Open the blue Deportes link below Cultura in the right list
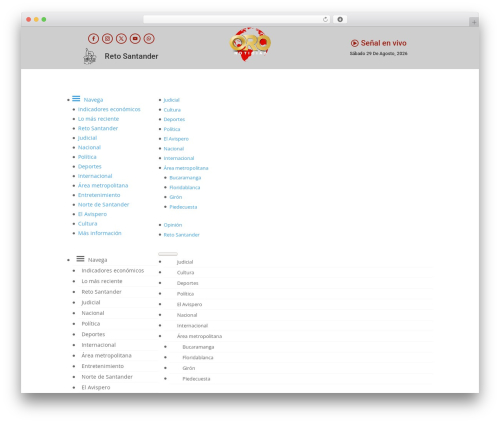This screenshot has width=500, height=423. pos(174,119)
